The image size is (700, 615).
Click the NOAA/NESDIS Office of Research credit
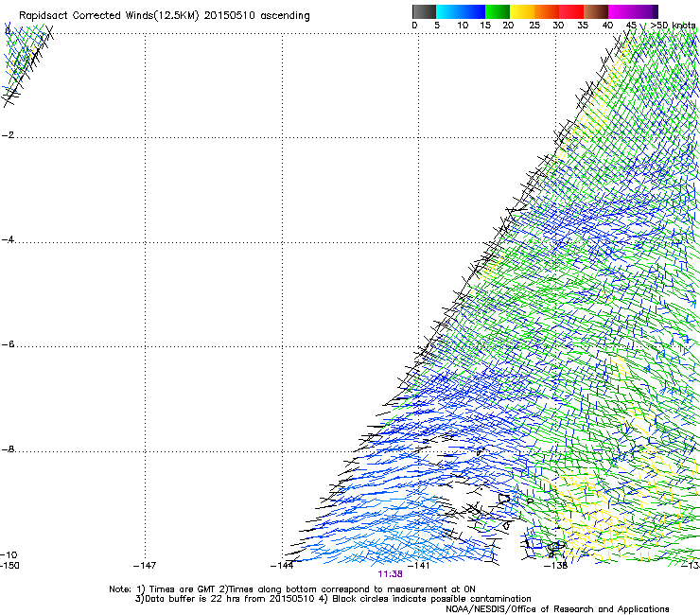click(557, 609)
